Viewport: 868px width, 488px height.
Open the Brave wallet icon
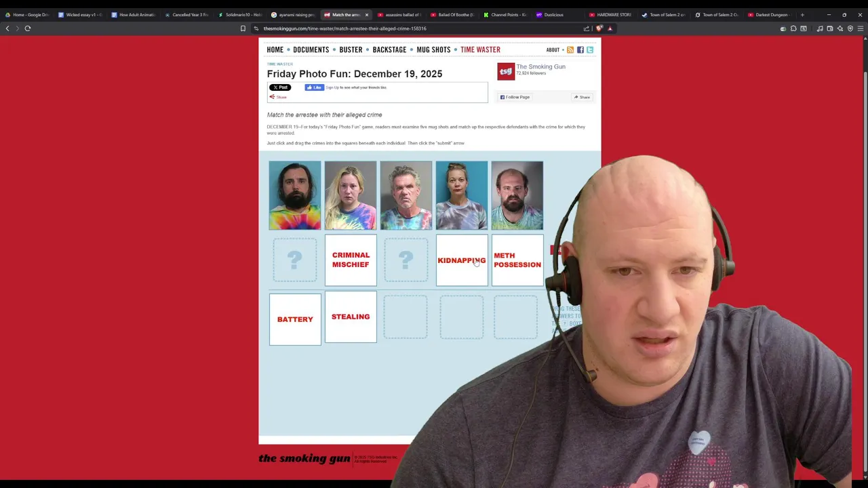(x=830, y=28)
